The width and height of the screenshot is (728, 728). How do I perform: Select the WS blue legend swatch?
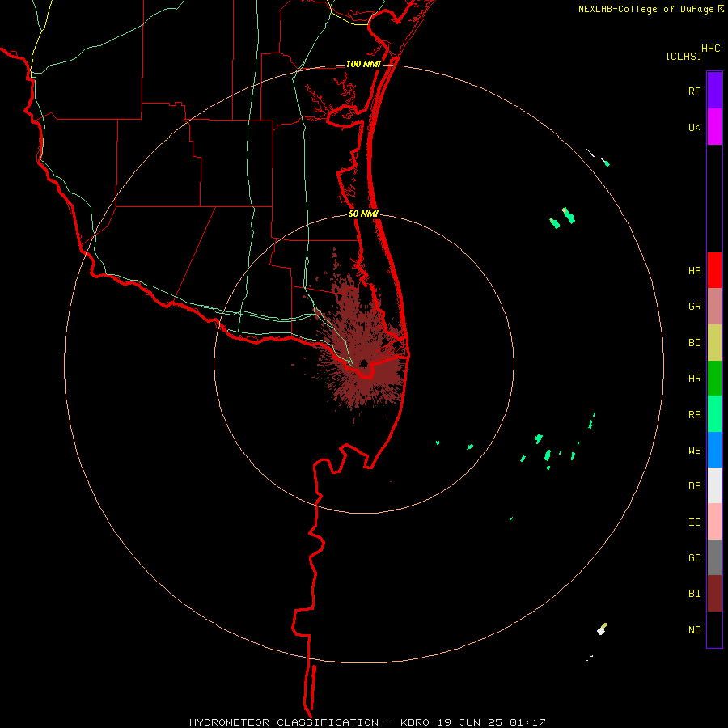coord(714,450)
